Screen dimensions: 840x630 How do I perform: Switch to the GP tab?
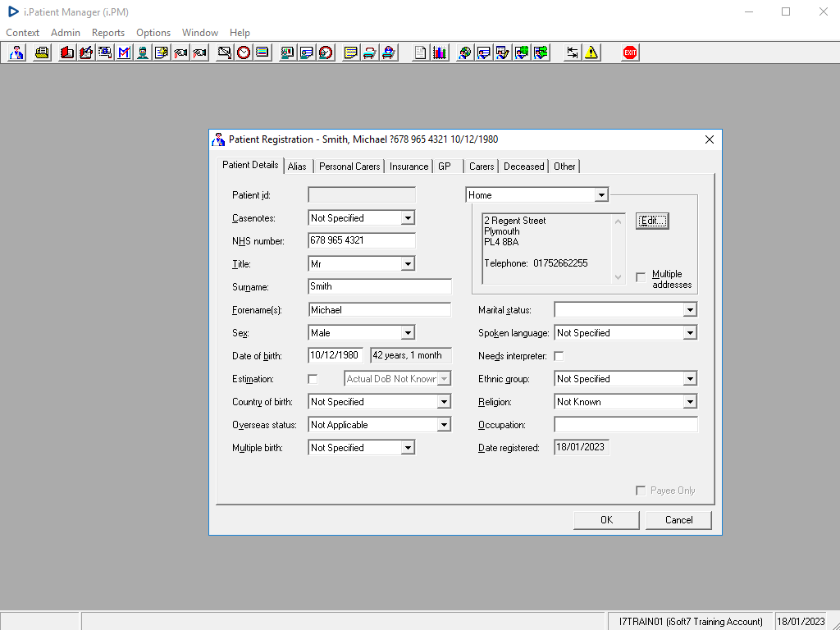pos(448,166)
